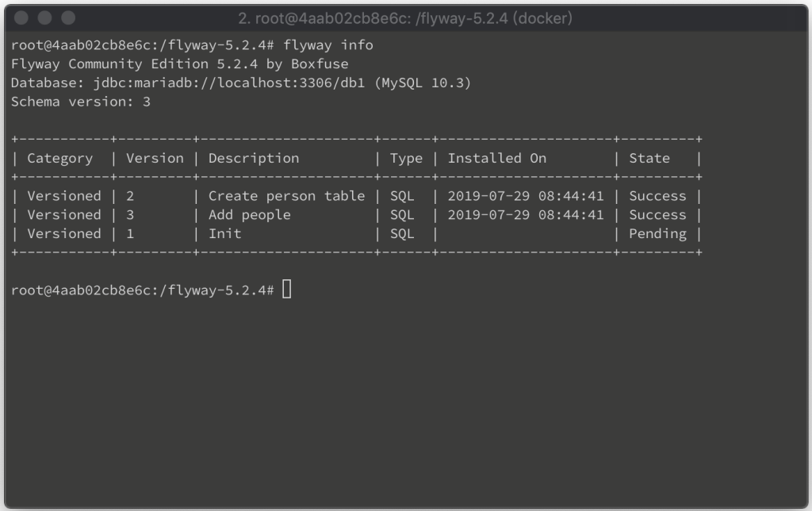
Task: Click the maximize window button
Action: coord(68,18)
